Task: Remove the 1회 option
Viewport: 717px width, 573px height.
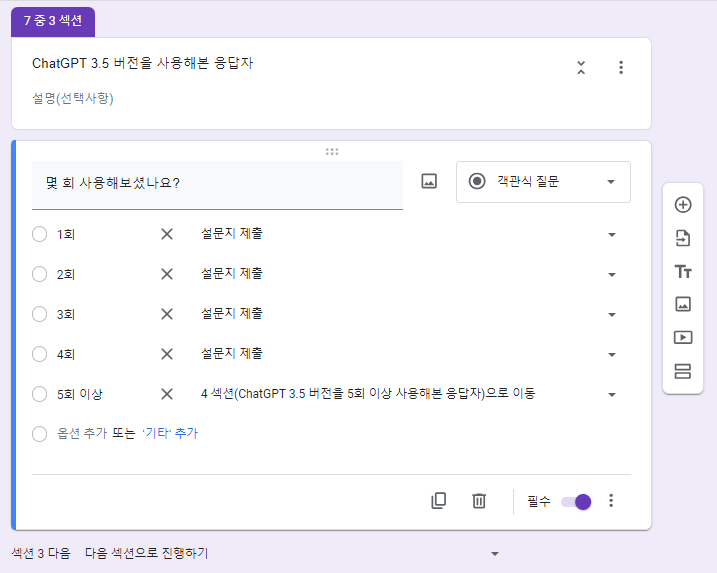Action: click(167, 235)
